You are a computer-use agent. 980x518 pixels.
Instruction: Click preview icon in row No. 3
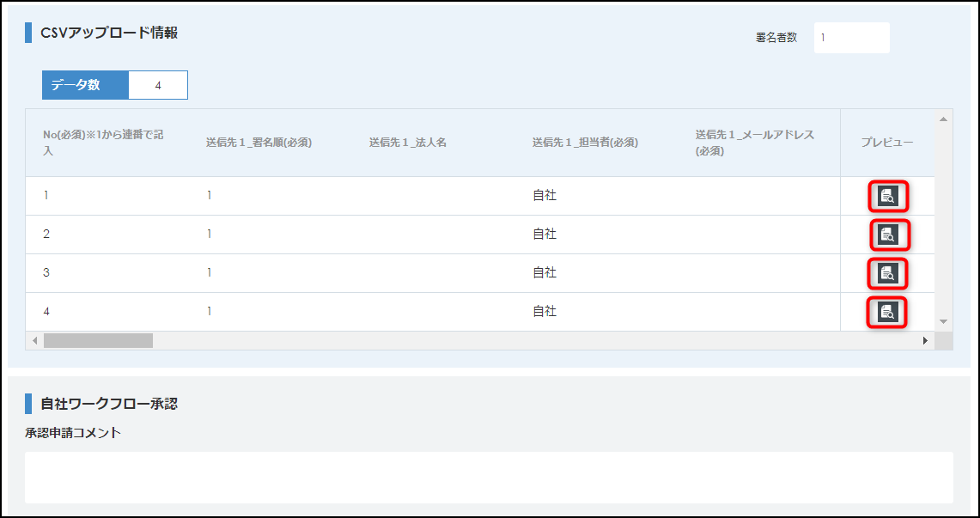887,273
